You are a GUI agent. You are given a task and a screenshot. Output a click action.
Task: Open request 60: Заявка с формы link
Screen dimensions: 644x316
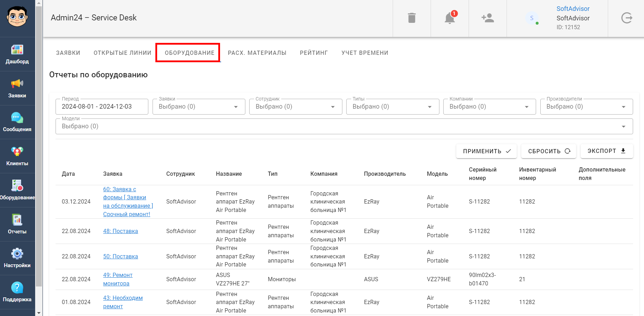pos(128,202)
